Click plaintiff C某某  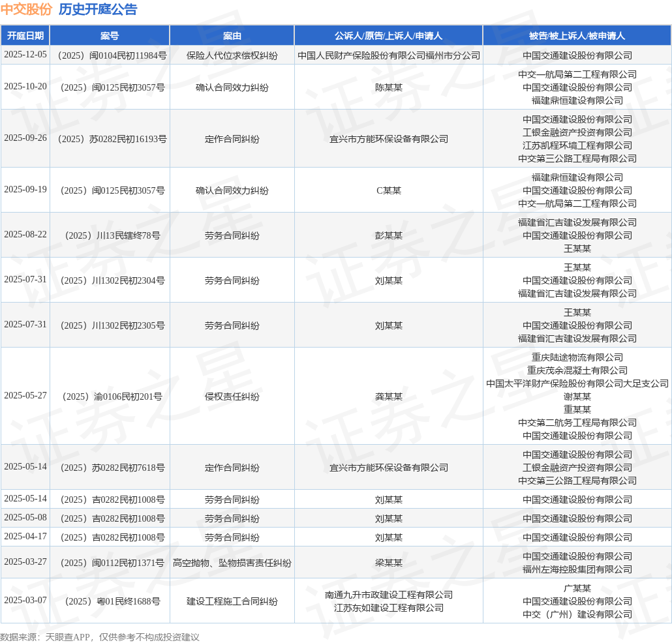pyautogui.click(x=389, y=190)
